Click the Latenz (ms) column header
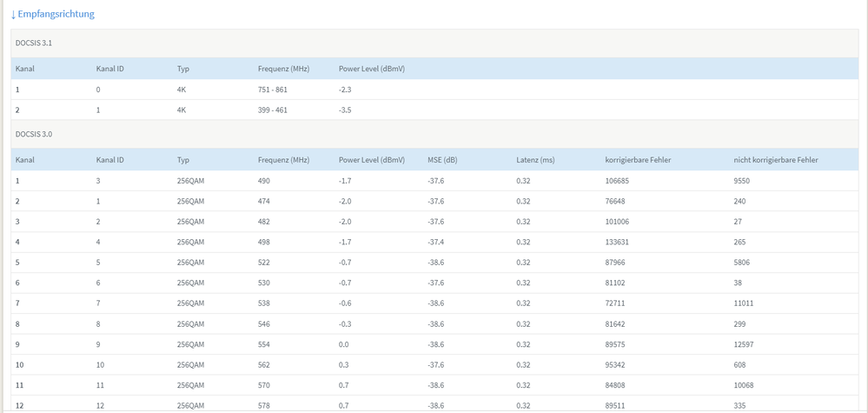Image resolution: width=868 pixels, height=413 pixels. [534, 160]
